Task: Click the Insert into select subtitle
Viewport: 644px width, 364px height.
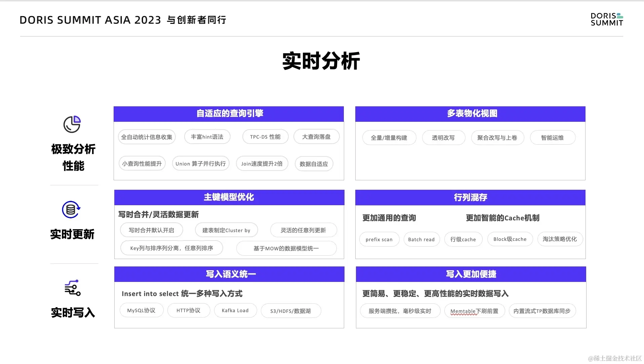Action: pyautogui.click(x=182, y=293)
